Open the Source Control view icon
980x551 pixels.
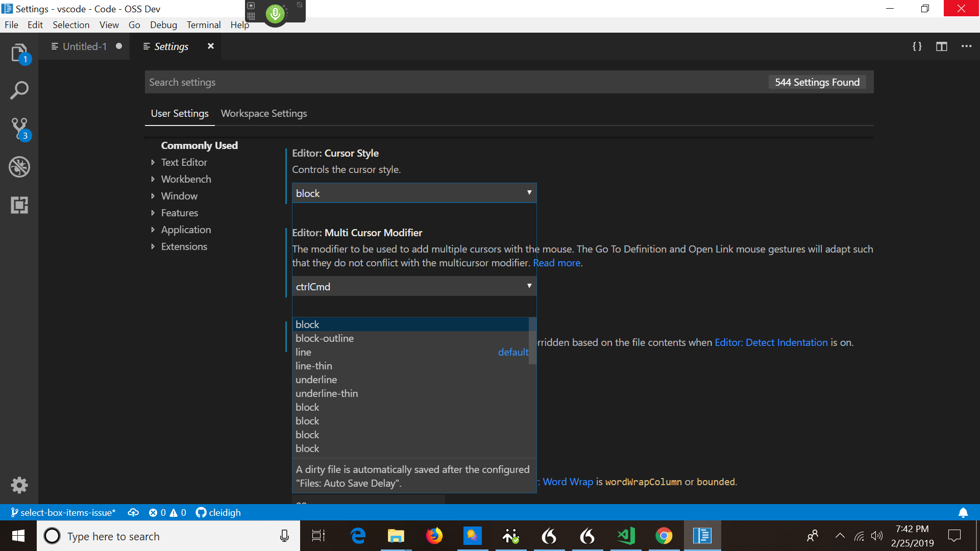[19, 128]
